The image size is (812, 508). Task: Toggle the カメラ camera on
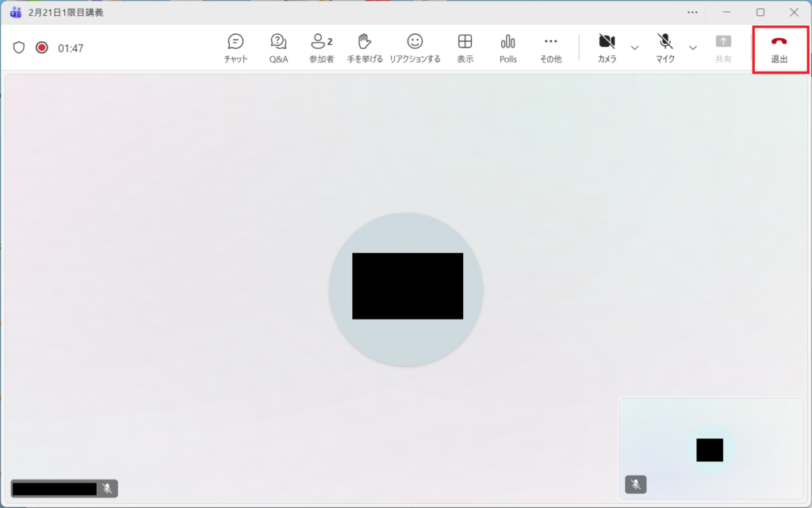[x=607, y=48]
